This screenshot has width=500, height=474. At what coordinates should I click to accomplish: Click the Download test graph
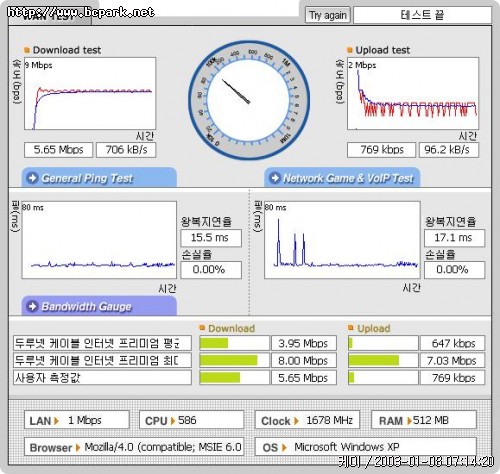click(90, 94)
